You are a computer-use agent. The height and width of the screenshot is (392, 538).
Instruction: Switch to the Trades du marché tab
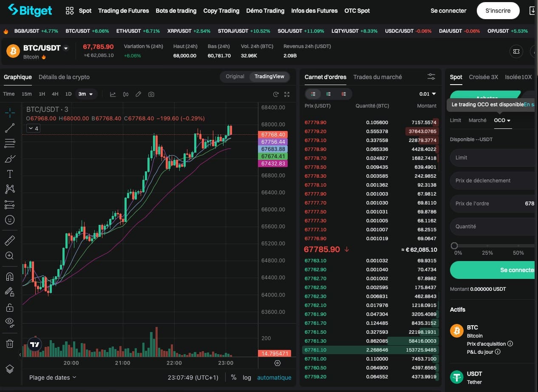pyautogui.click(x=377, y=77)
